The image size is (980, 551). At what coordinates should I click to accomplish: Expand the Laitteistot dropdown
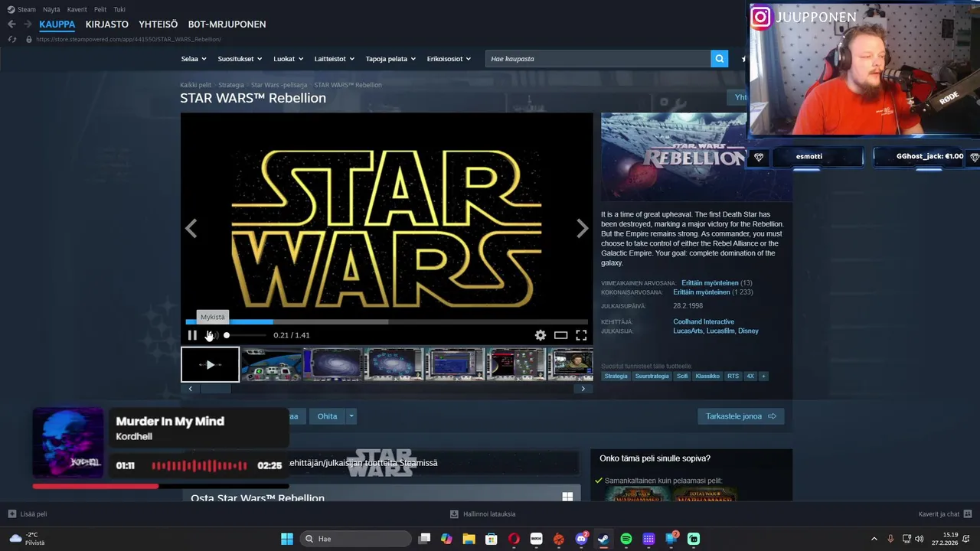click(x=335, y=59)
